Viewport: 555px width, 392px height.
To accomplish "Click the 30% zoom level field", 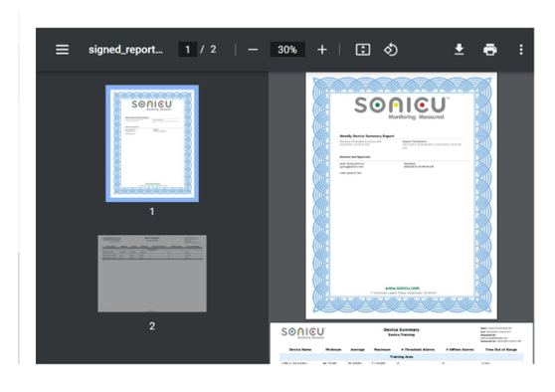I will click(x=287, y=50).
